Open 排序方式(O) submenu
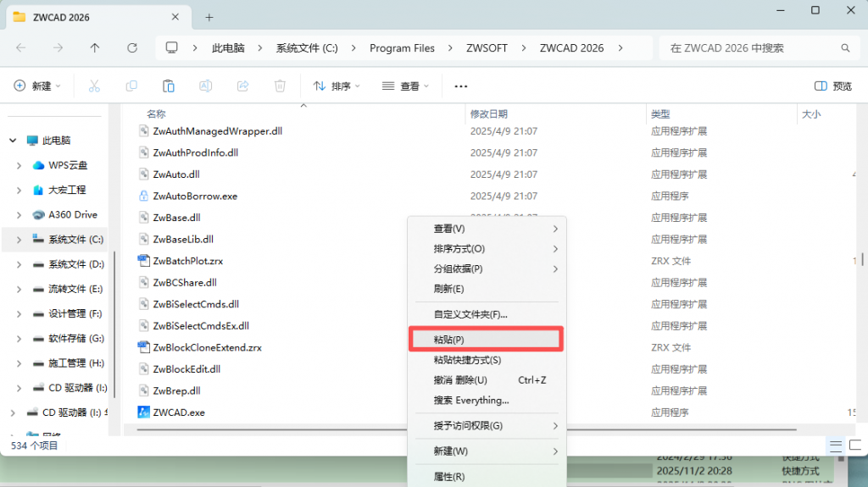868x487 pixels. point(487,249)
